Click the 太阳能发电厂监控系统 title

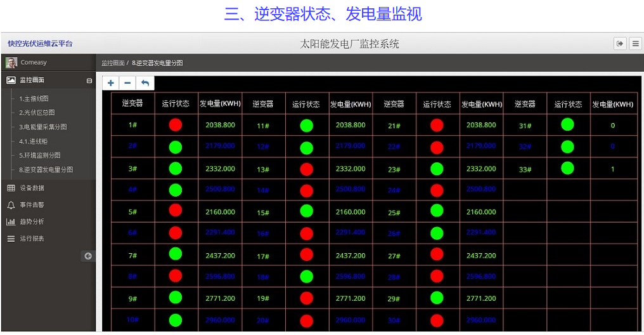(349, 44)
